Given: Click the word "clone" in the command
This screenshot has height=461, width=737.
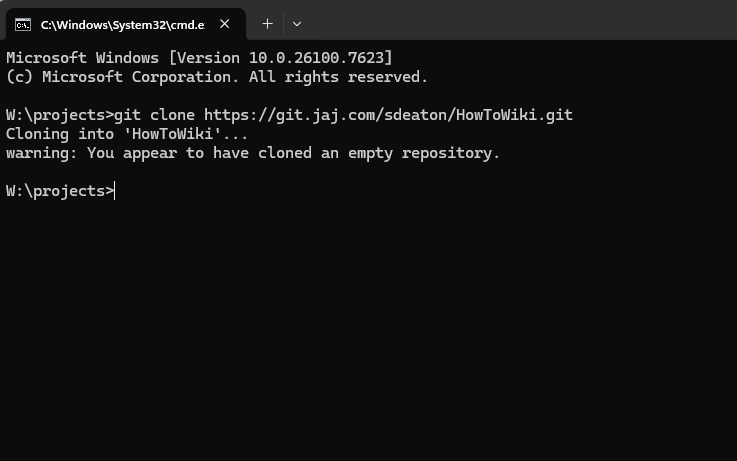Looking at the screenshot, I should [172, 115].
